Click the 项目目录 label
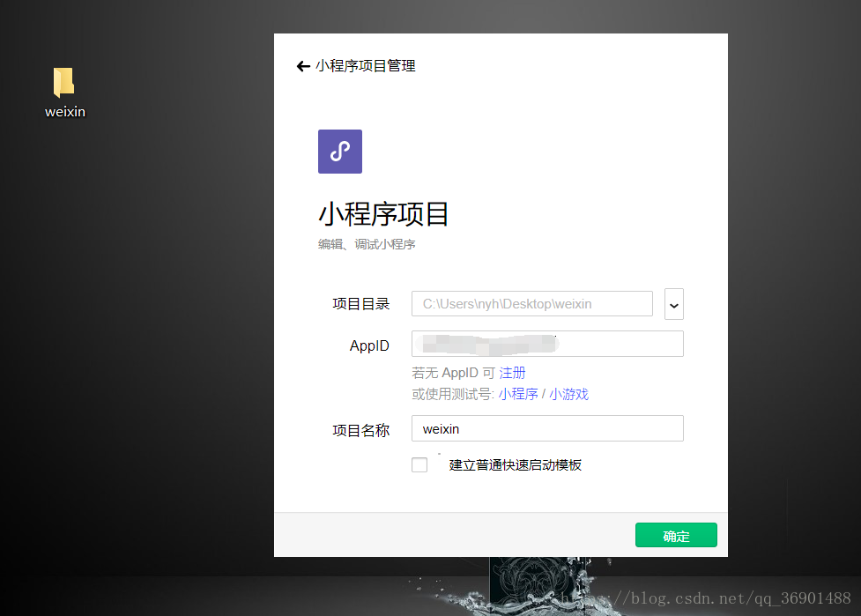 [x=360, y=304]
